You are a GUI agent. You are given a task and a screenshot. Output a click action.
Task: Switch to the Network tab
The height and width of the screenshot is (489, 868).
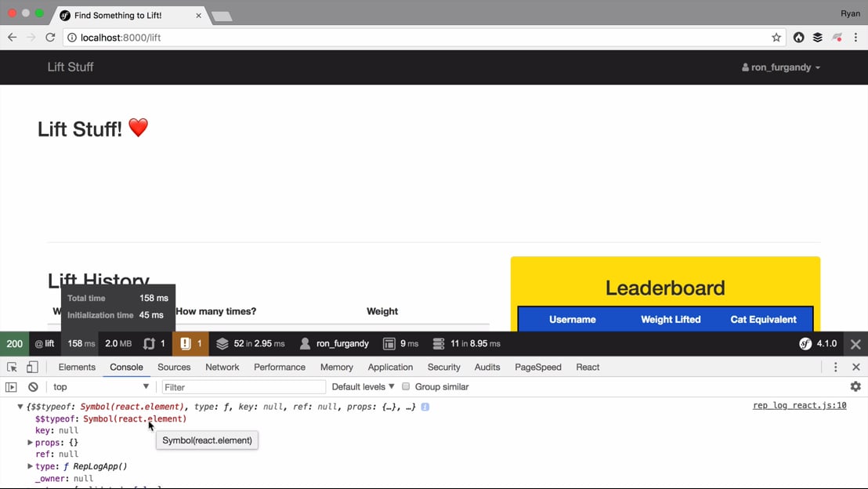click(x=222, y=367)
